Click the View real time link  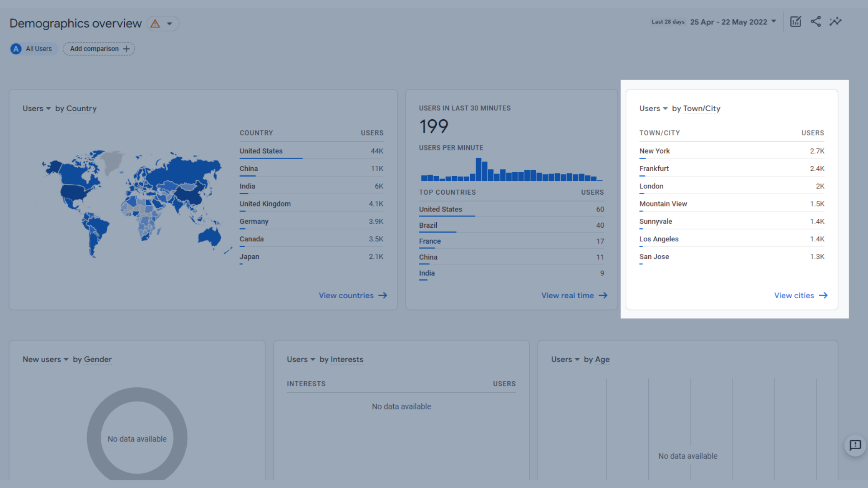[568, 296]
